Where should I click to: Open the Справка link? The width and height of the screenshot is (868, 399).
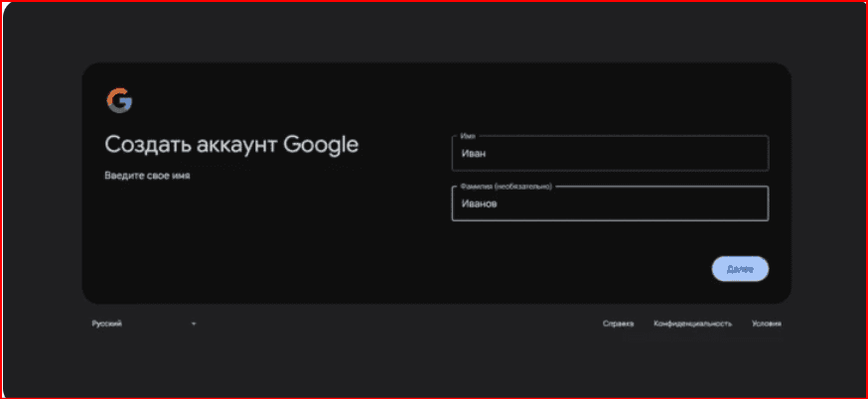point(619,324)
